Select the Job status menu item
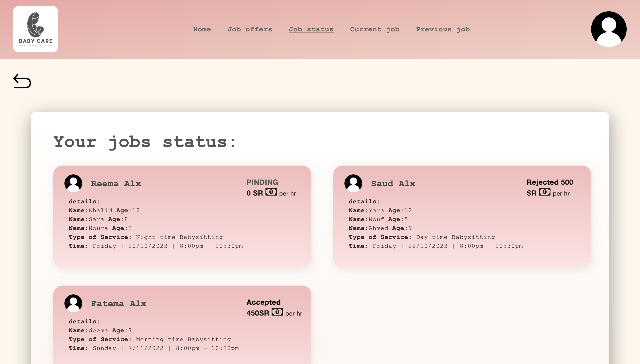Image resolution: width=640 pixels, height=364 pixels. point(311,29)
